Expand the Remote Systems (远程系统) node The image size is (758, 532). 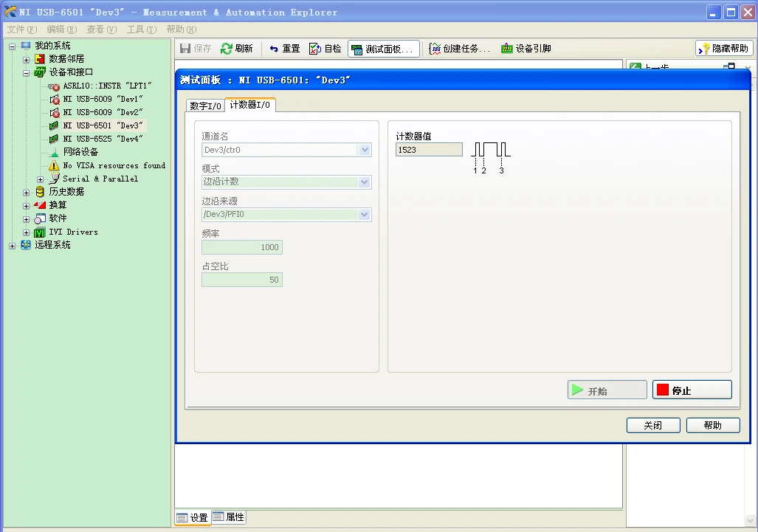coord(12,246)
